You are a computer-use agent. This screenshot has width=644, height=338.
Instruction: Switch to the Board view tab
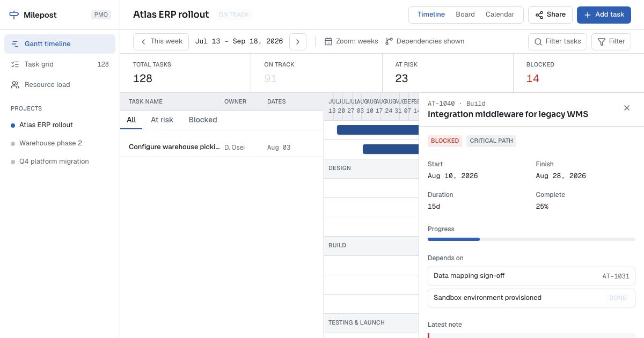465,14
